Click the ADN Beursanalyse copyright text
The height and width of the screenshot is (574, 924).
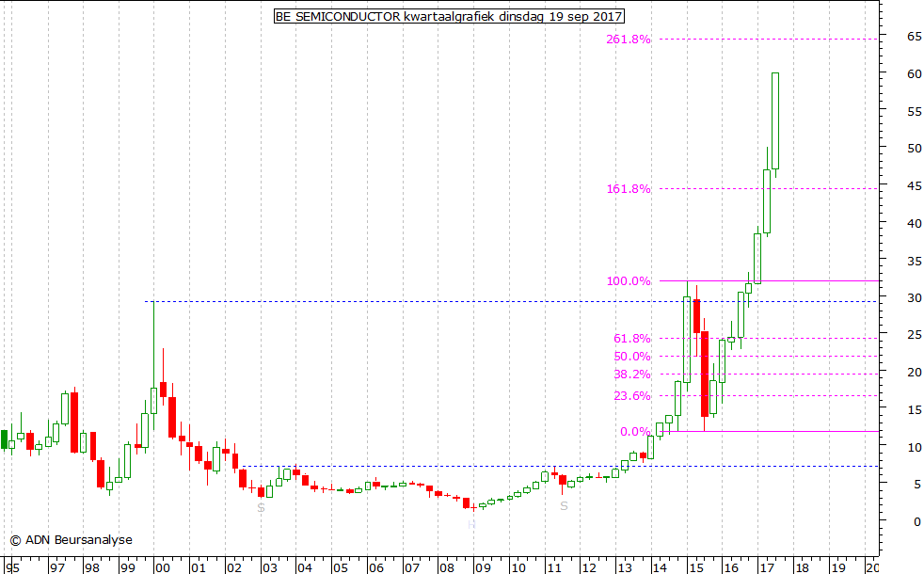[x=72, y=540]
